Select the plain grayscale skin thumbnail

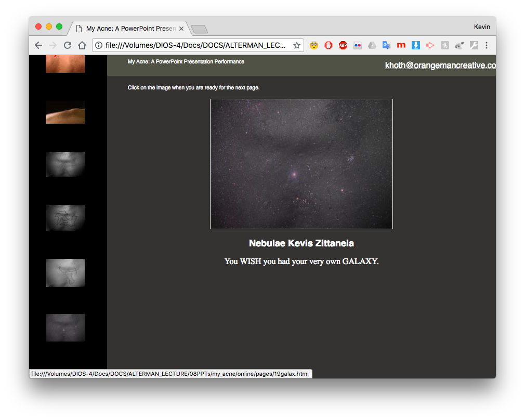pyautogui.click(x=65, y=164)
